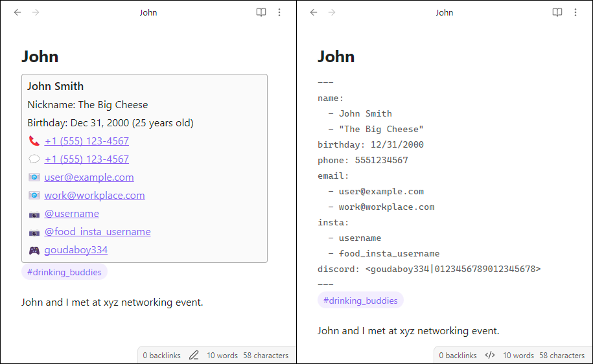Click the mail icon beside work@workplace.com
The height and width of the screenshot is (364, 593).
coord(34,196)
